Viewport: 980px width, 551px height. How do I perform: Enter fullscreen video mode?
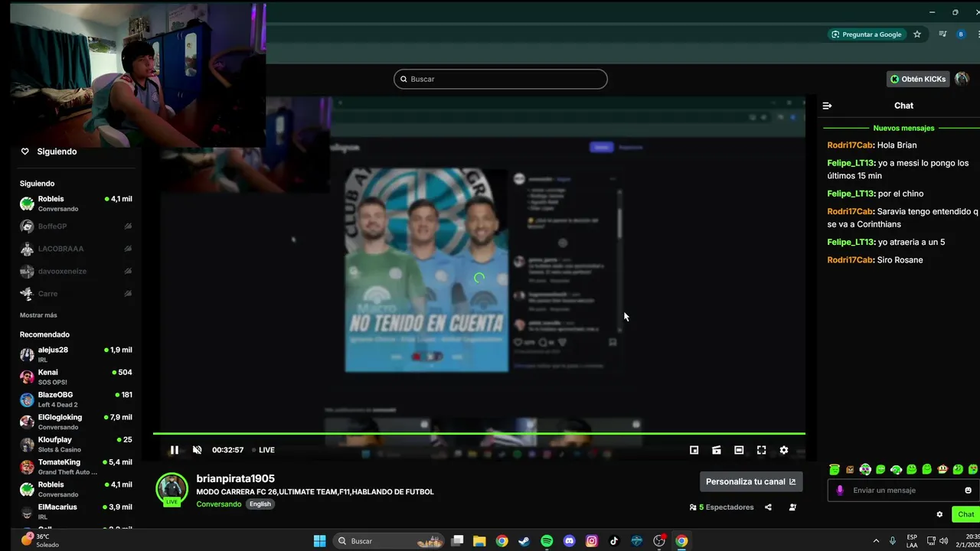point(761,450)
